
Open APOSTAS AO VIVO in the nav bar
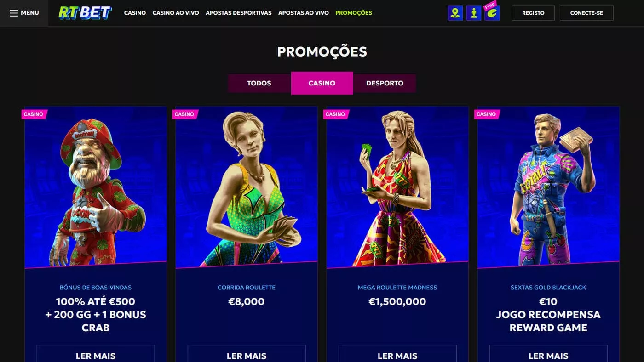304,13
